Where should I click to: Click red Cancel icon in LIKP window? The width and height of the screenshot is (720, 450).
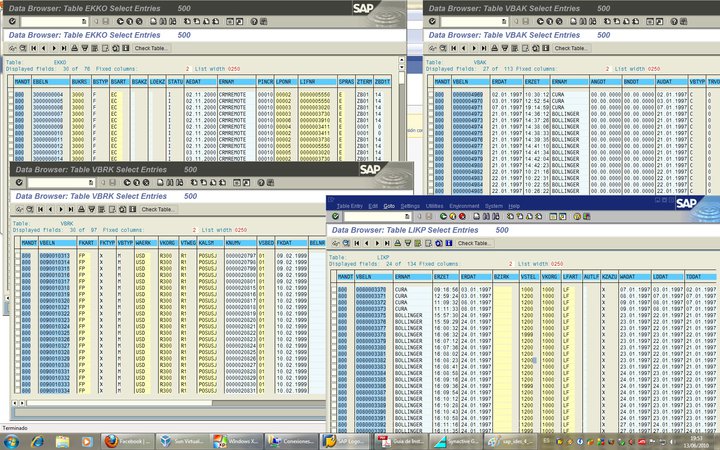pyautogui.click(x=462, y=216)
